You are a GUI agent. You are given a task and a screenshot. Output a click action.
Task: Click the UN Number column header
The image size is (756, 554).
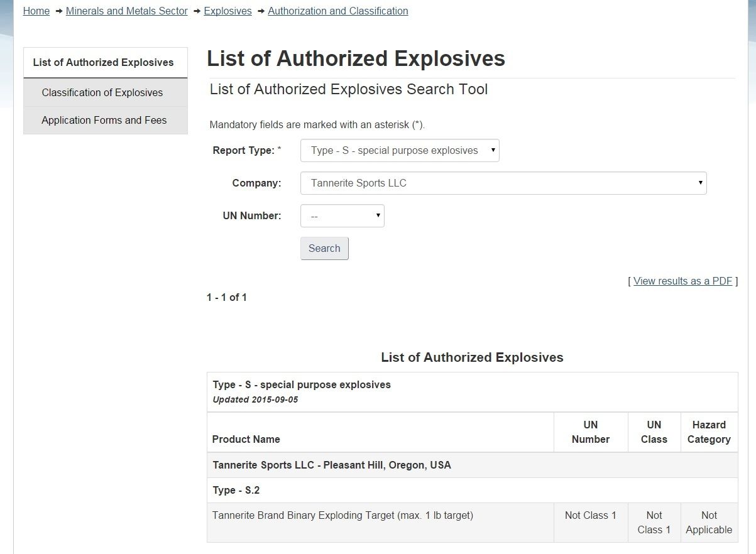(591, 432)
